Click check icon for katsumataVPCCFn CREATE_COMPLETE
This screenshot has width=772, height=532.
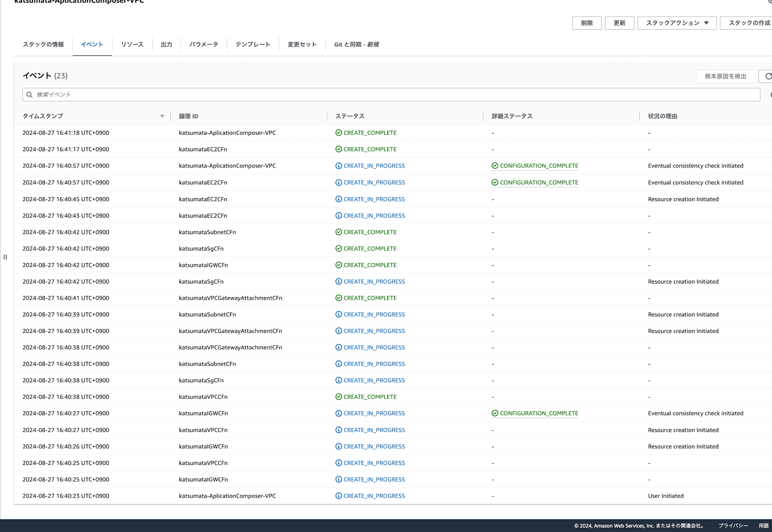click(x=339, y=397)
